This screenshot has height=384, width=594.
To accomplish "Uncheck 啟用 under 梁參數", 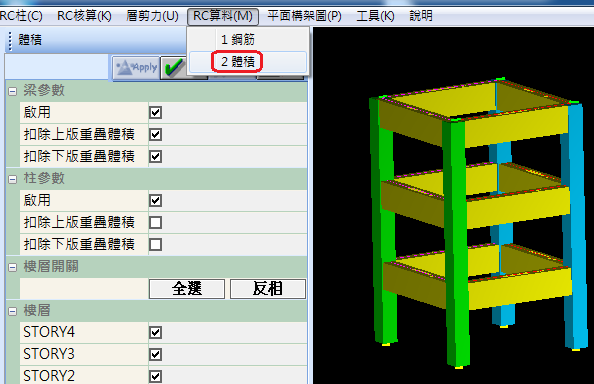I will 156,112.
